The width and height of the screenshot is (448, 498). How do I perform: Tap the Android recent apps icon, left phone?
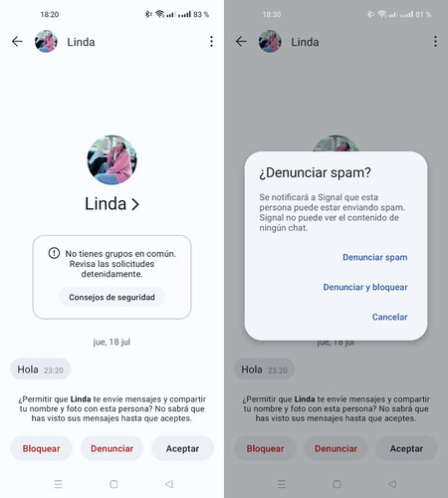tap(58, 484)
